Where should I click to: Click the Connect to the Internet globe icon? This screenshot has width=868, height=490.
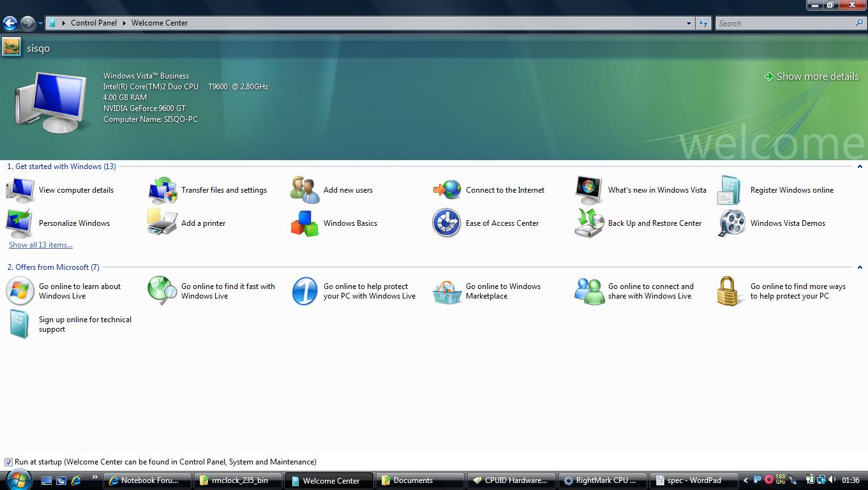447,190
